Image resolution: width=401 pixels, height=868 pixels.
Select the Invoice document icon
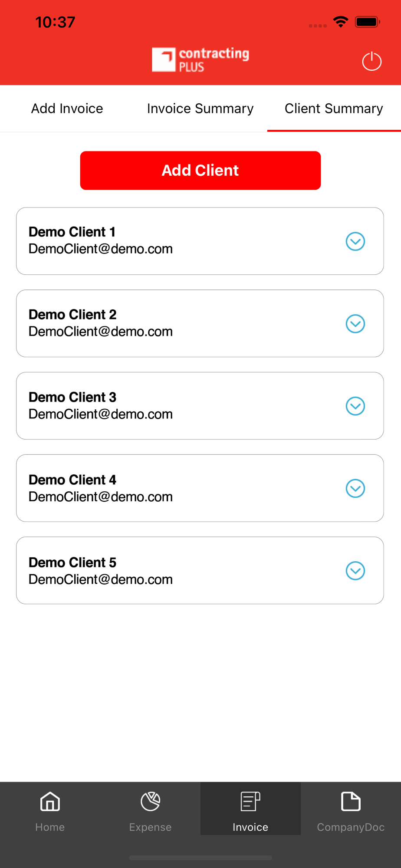(250, 802)
